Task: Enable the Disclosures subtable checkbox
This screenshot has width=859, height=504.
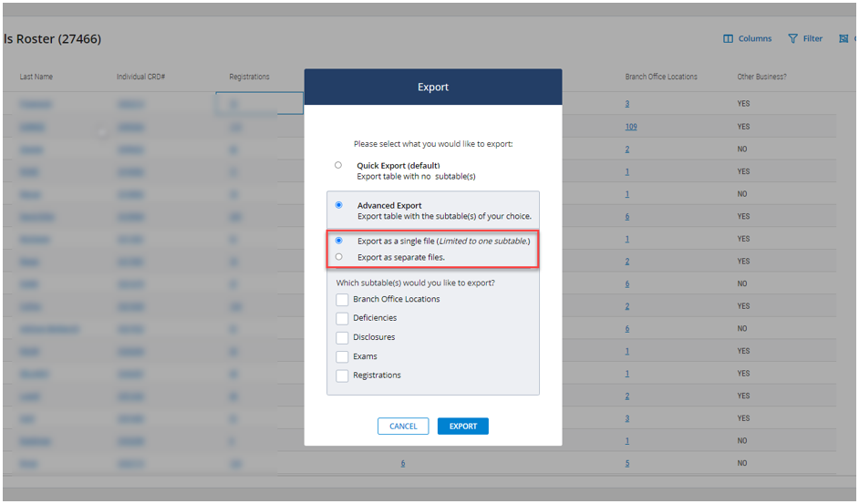Action: click(342, 337)
